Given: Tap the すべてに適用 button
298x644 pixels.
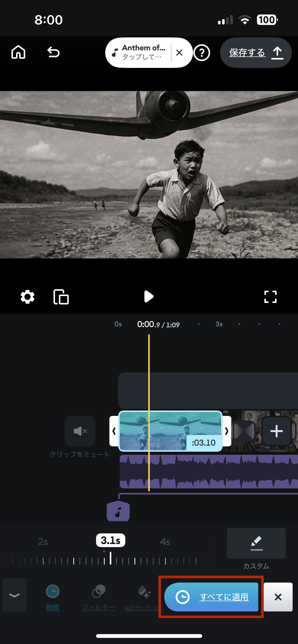Looking at the screenshot, I should tap(211, 597).
